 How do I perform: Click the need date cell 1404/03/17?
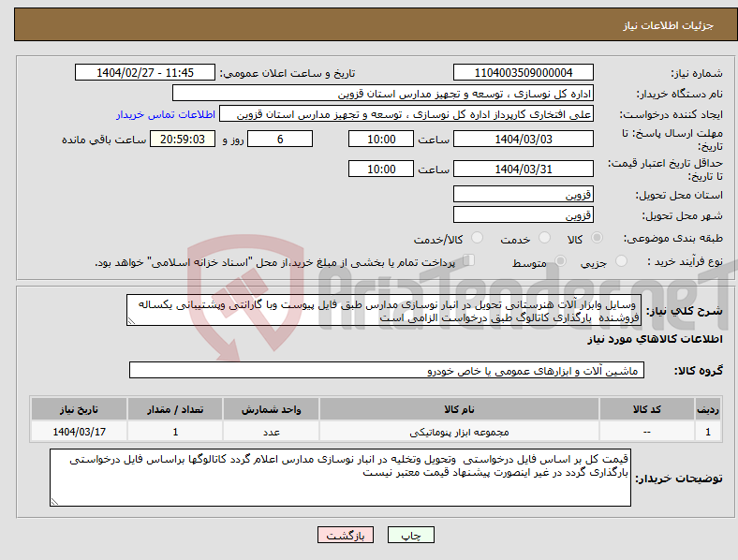[x=79, y=432]
